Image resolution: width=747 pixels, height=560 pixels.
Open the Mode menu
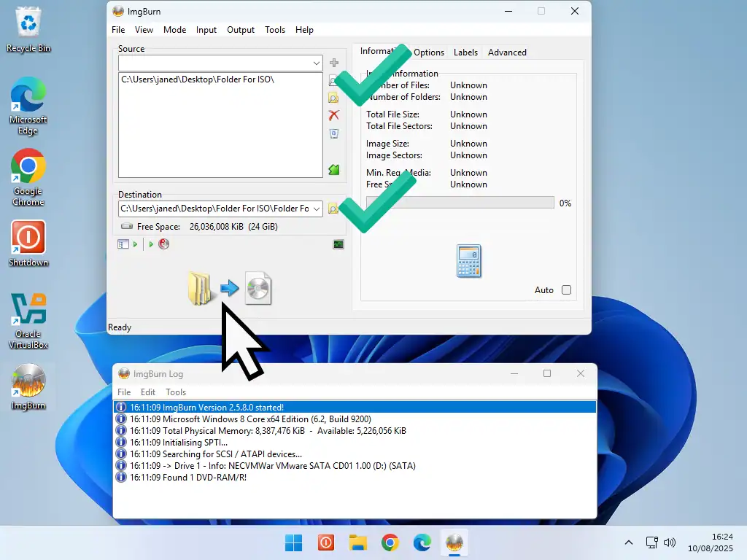(x=175, y=29)
